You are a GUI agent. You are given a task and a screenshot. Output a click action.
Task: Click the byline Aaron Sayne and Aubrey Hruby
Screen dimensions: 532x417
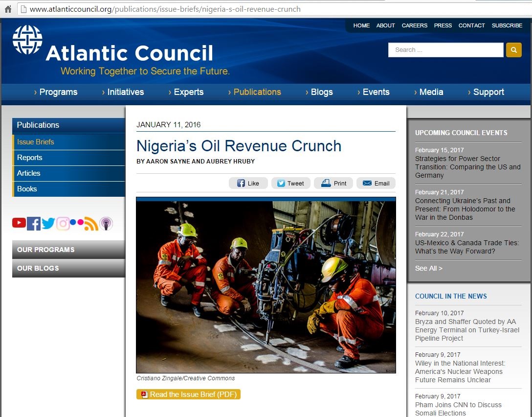(196, 162)
